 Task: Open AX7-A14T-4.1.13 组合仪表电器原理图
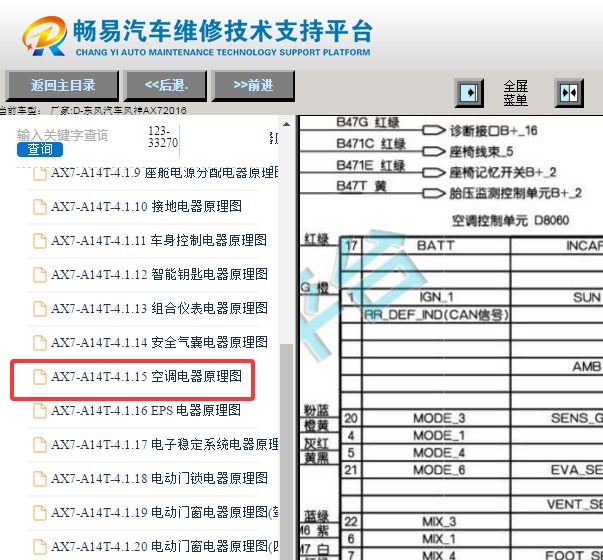[159, 308]
